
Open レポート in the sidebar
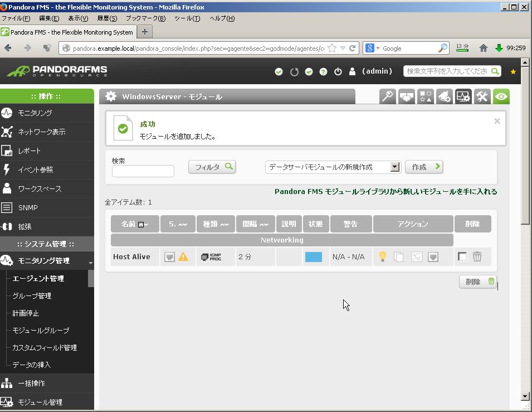(47, 151)
